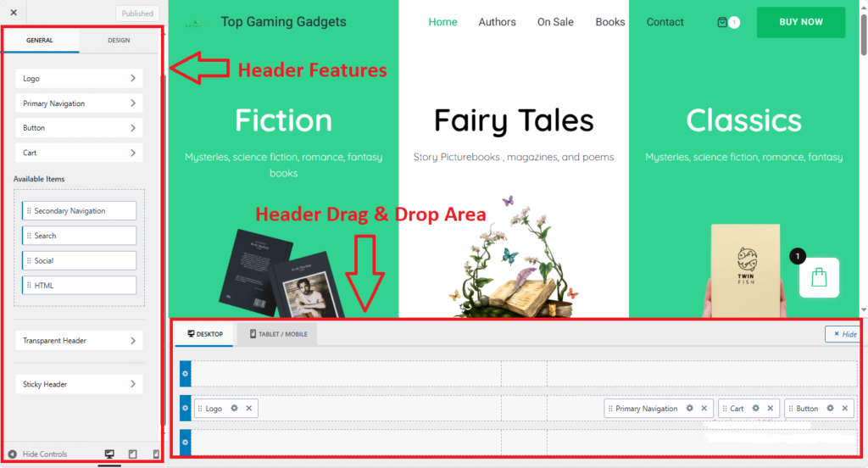Expand the Sticky Header section

click(x=79, y=384)
